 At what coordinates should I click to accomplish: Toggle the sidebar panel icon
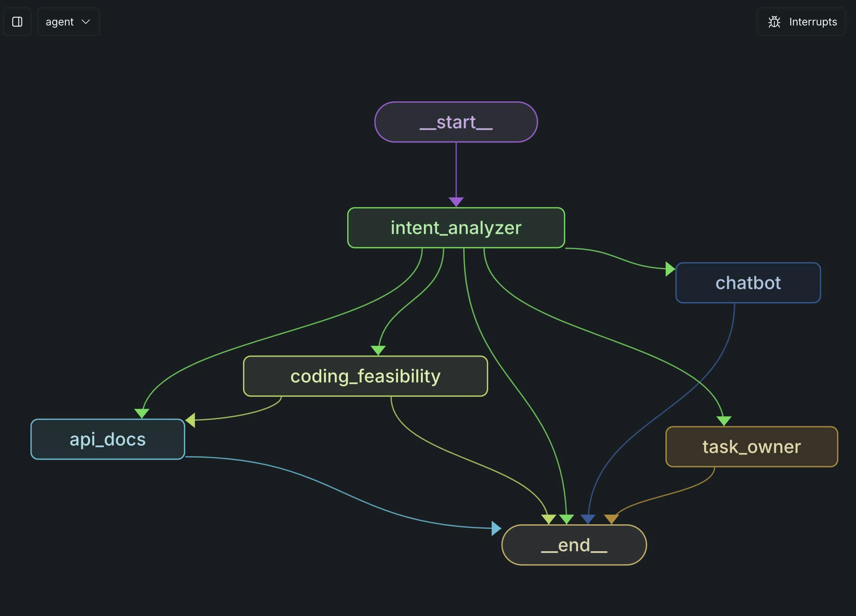pos(17,22)
